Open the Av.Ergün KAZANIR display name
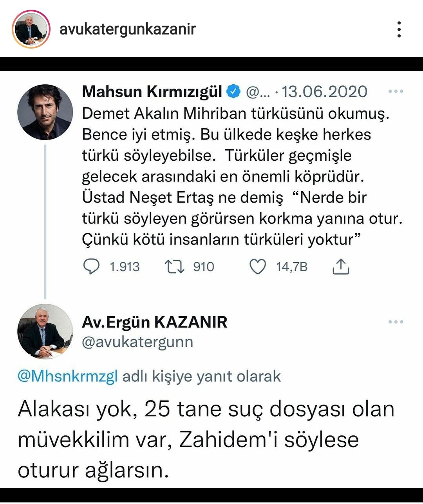The height and width of the screenshot is (504, 423). (155, 322)
